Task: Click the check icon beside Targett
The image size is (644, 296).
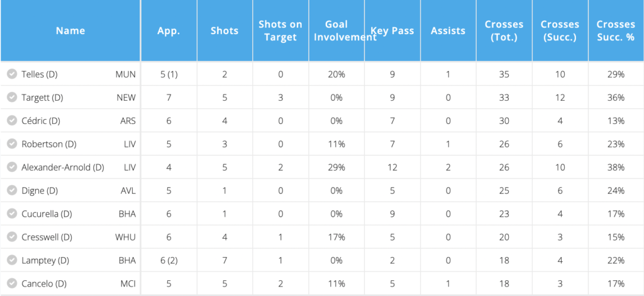Action: click(x=11, y=98)
